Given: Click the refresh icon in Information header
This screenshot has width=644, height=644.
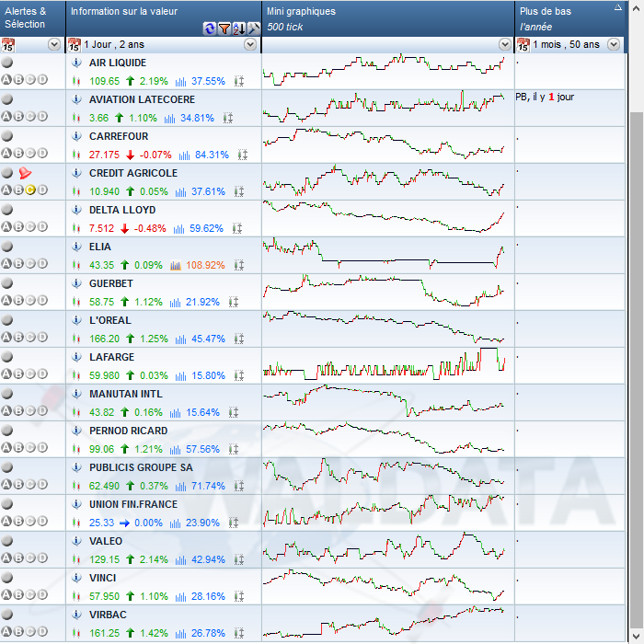Looking at the screenshot, I should (x=210, y=29).
